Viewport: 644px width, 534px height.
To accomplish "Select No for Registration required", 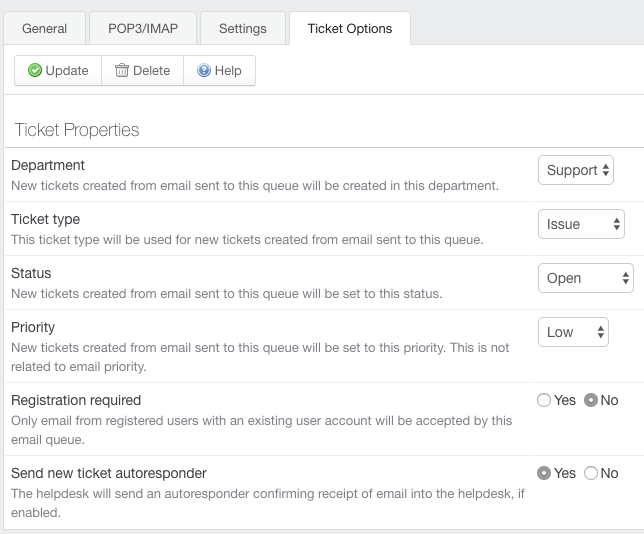I will (591, 400).
